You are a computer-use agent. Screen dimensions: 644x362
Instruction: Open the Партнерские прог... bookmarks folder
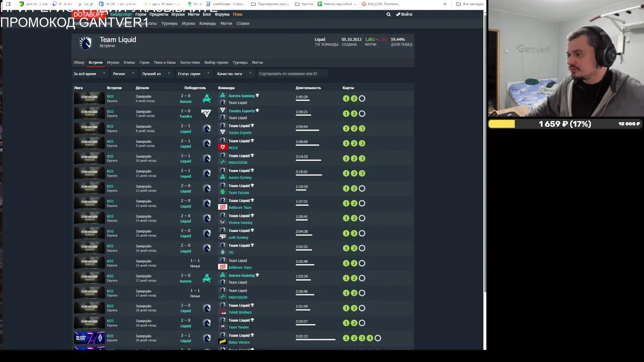coord(270,4)
